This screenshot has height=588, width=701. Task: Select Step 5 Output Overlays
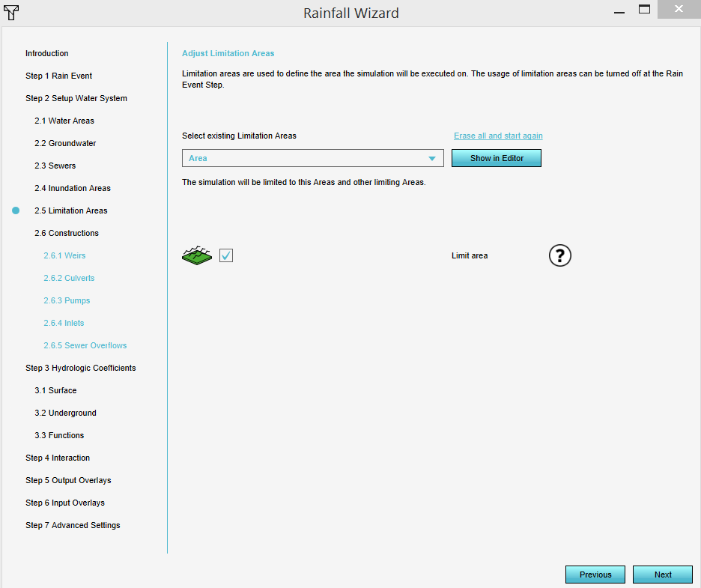click(68, 480)
